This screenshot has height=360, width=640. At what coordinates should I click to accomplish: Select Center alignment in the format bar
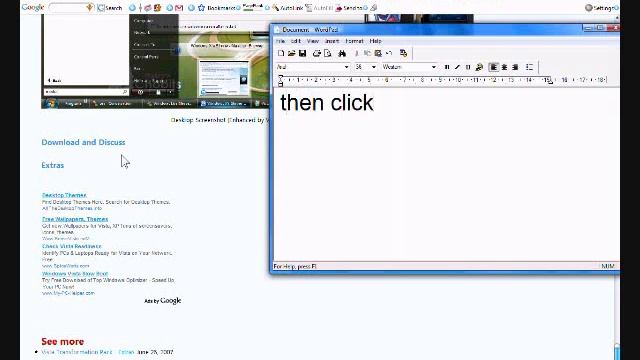504,67
